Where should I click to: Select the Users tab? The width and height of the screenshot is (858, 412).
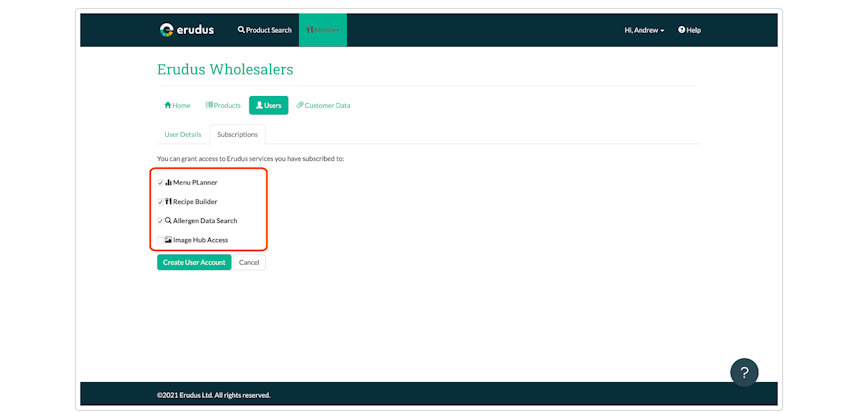point(269,106)
